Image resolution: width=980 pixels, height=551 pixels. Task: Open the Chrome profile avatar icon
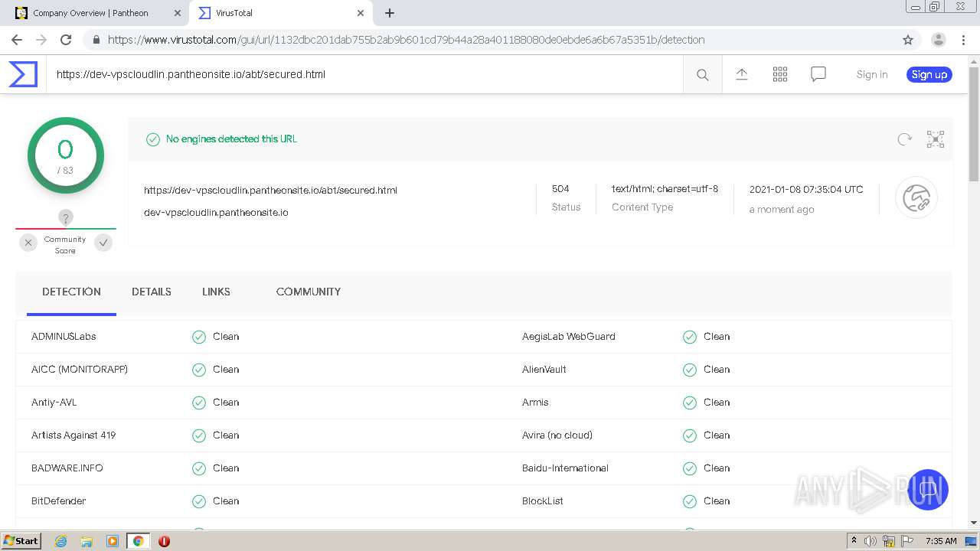click(938, 40)
